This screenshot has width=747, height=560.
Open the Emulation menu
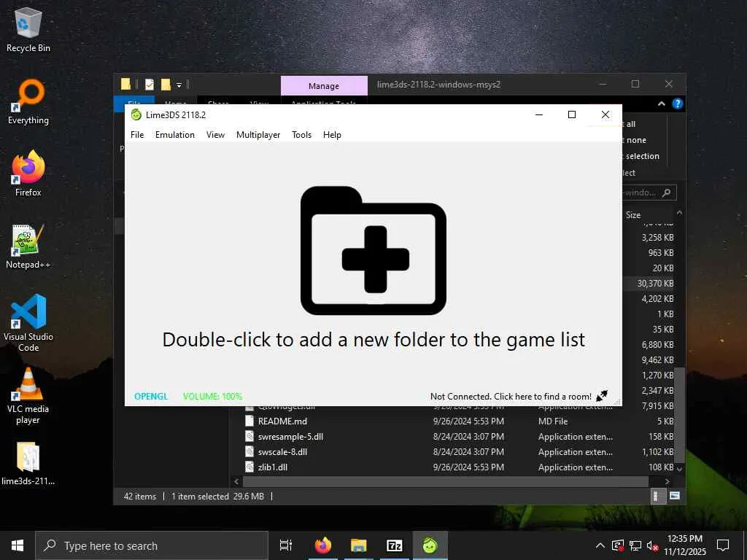pos(175,135)
